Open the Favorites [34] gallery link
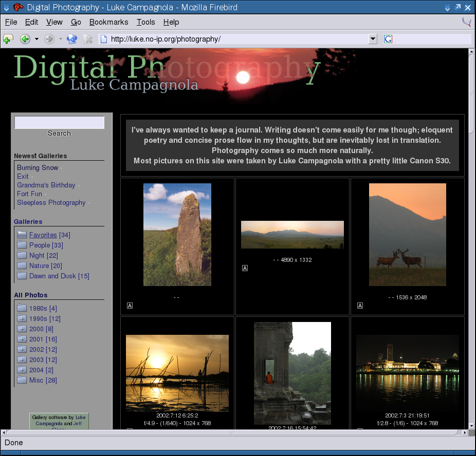This screenshot has width=476, height=456. click(x=50, y=235)
